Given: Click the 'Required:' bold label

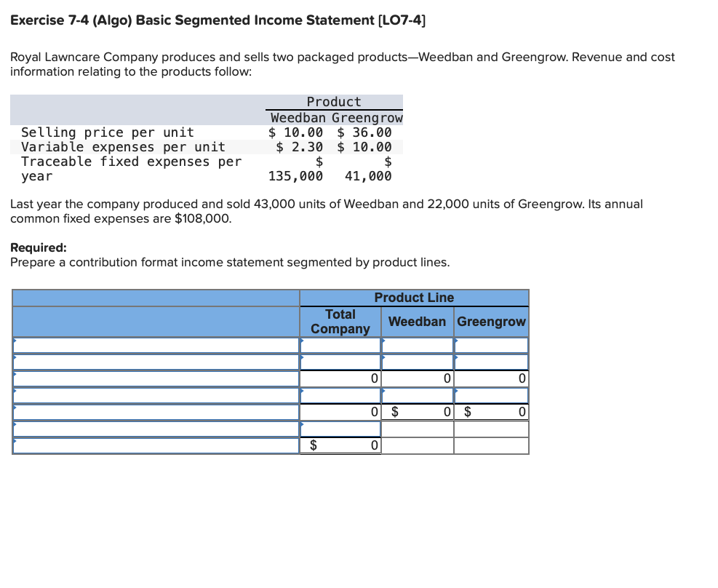Looking at the screenshot, I should click(x=39, y=247).
